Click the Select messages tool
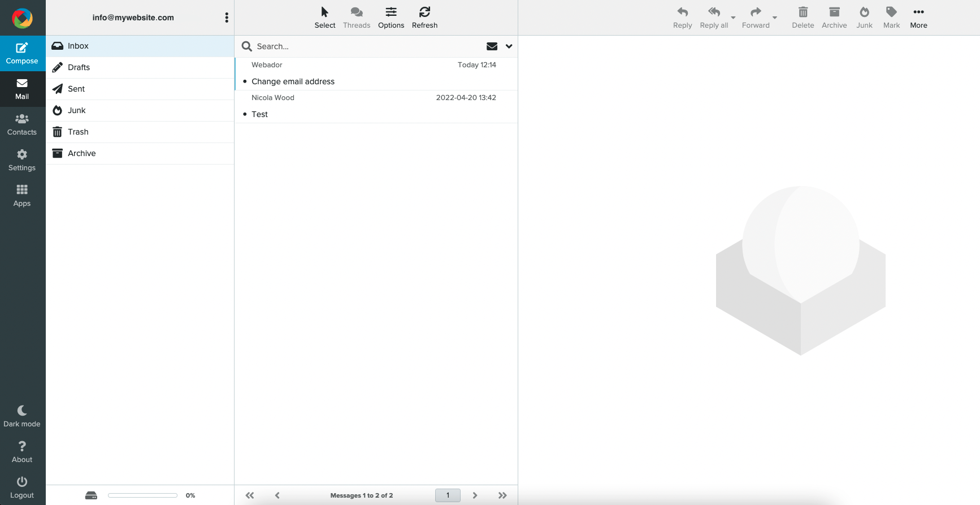This screenshot has width=980, height=505. (x=324, y=18)
